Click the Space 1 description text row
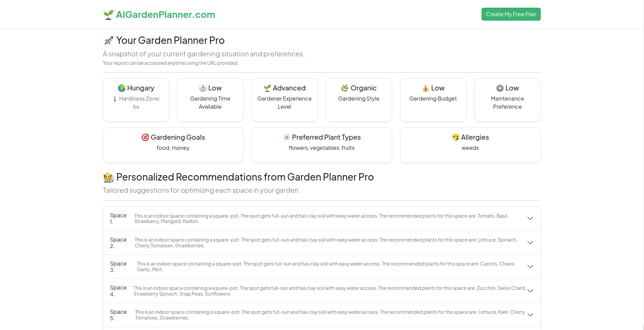Viewport: 644px width, 330px height. point(321,219)
